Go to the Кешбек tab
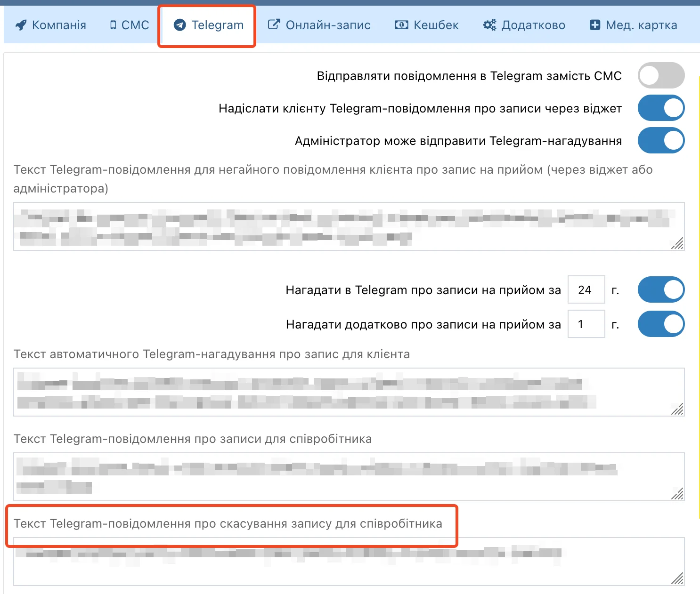The width and height of the screenshot is (700, 594). click(x=426, y=25)
